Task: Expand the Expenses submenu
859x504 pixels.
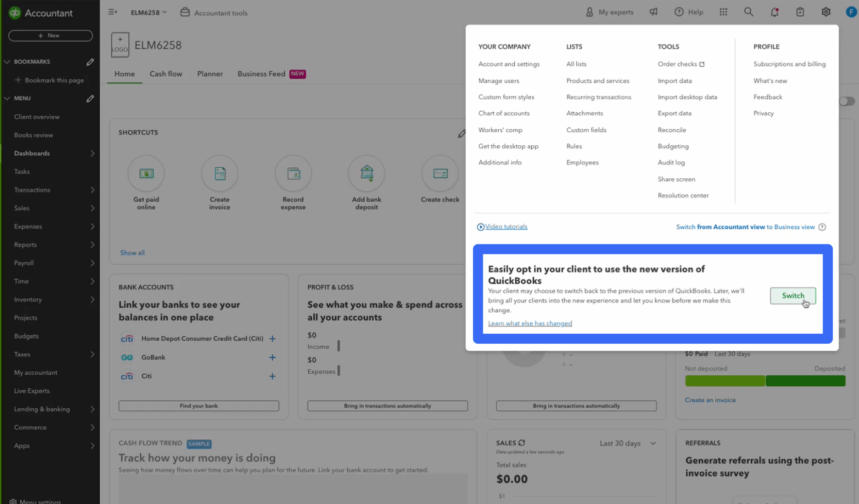Action: coord(92,226)
